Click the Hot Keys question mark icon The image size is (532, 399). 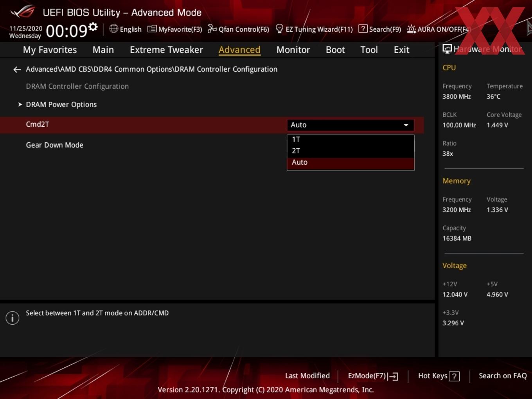454,376
